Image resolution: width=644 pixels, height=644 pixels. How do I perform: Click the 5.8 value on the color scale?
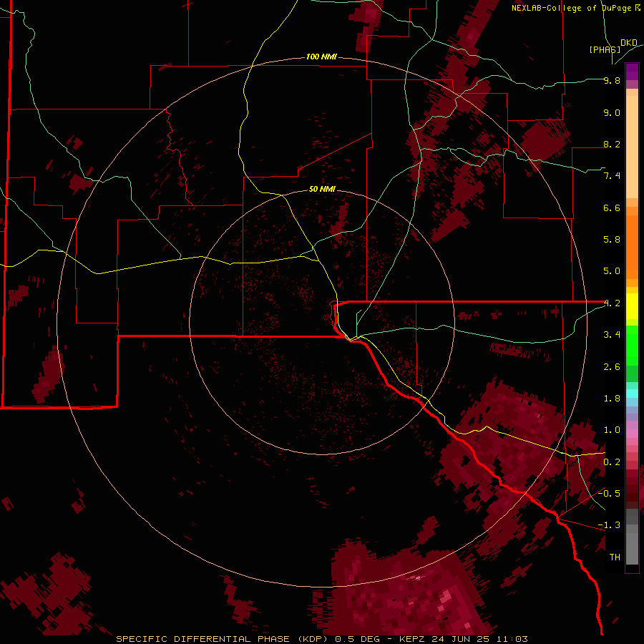pos(612,240)
